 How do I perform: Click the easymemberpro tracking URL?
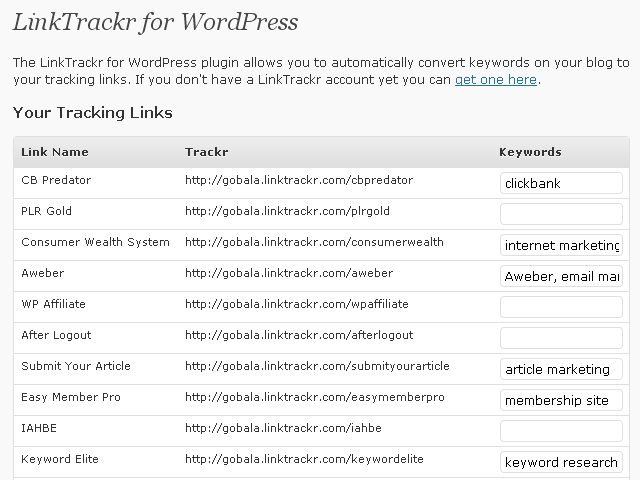point(314,397)
